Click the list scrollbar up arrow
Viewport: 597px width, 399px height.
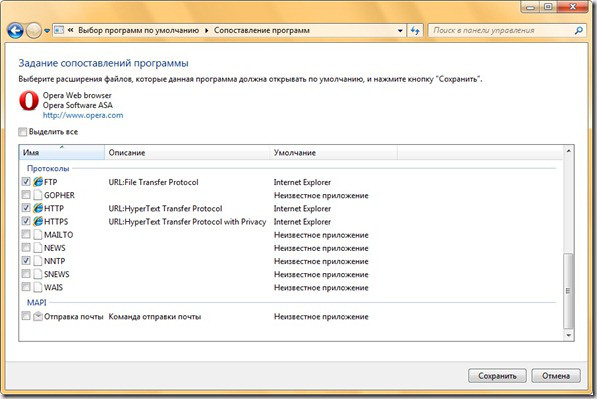point(568,151)
